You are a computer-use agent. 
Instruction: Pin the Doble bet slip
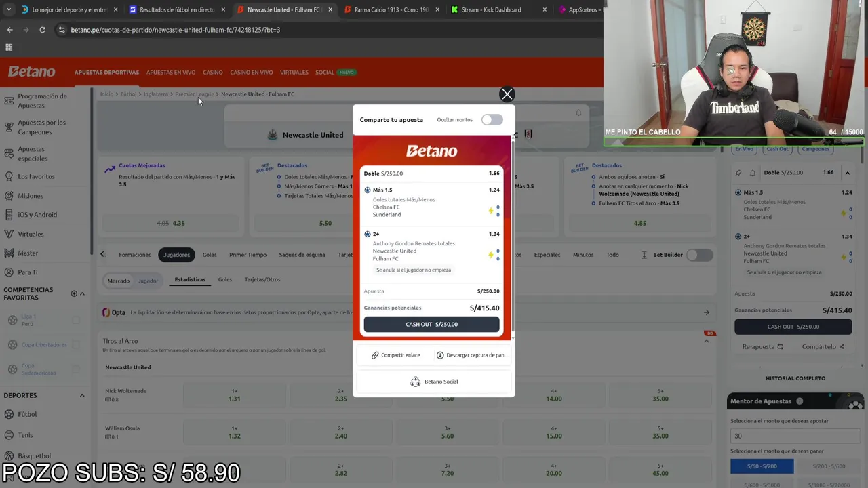[738, 173]
